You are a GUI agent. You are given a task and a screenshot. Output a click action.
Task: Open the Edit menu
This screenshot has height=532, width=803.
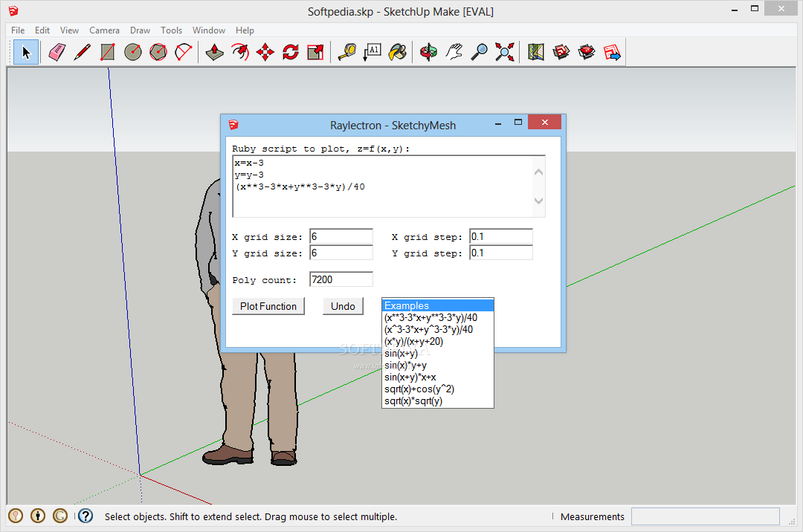pyautogui.click(x=42, y=30)
